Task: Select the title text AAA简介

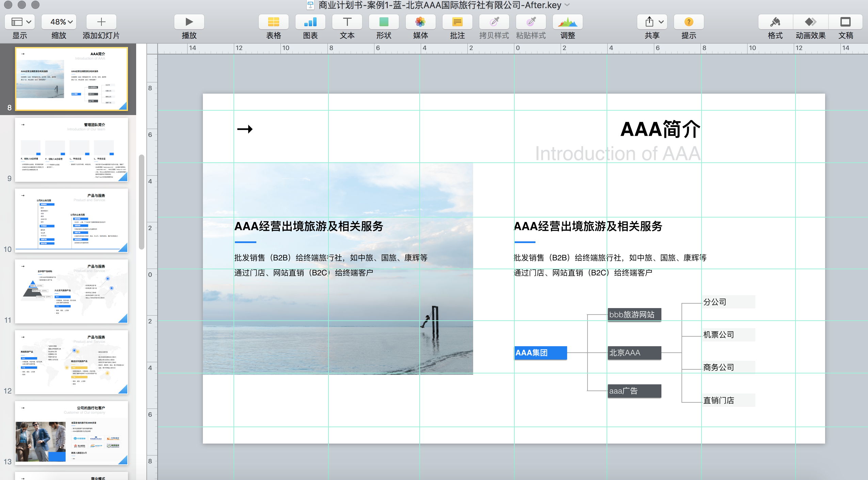Action: (660, 129)
